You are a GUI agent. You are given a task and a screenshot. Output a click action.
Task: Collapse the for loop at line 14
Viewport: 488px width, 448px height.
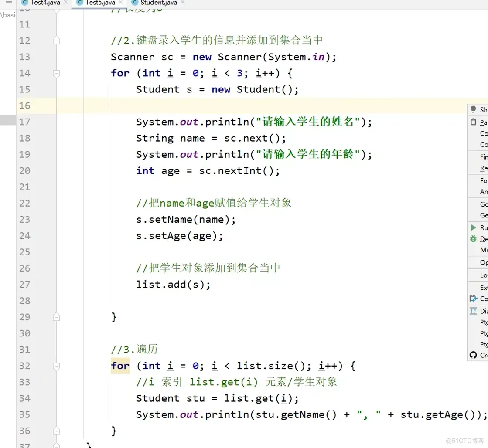pyautogui.click(x=56, y=73)
